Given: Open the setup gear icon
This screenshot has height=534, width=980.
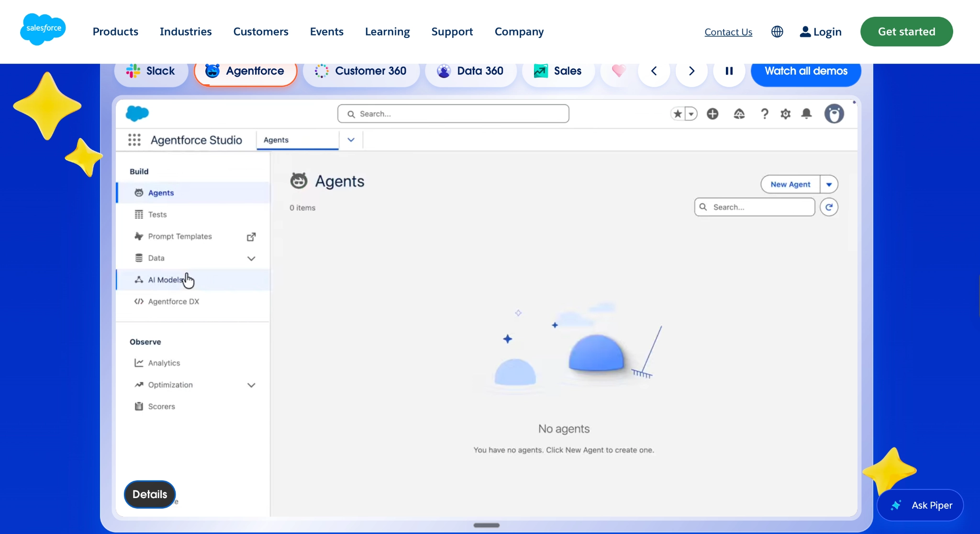Looking at the screenshot, I should (785, 114).
